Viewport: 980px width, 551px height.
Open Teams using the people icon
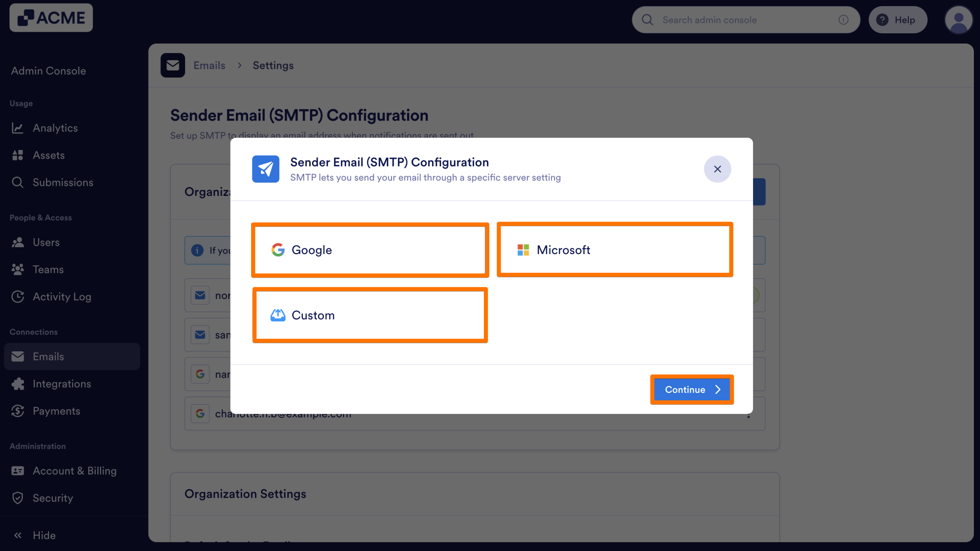pos(18,269)
